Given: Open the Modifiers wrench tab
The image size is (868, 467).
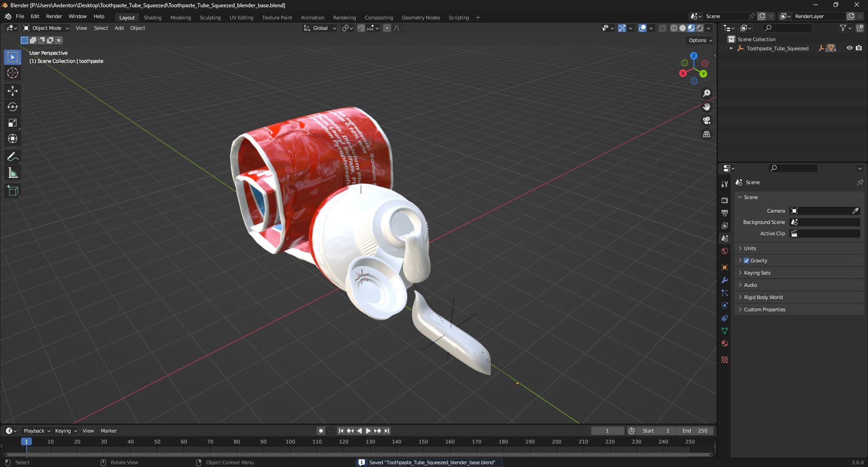Looking at the screenshot, I should 725,280.
